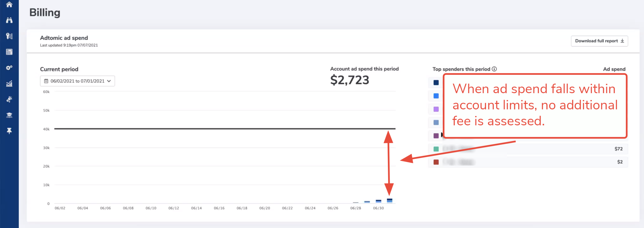The height and width of the screenshot is (228, 644).
Task: Click the megaphone campaigns sidebar icon
Action: pos(9,99)
